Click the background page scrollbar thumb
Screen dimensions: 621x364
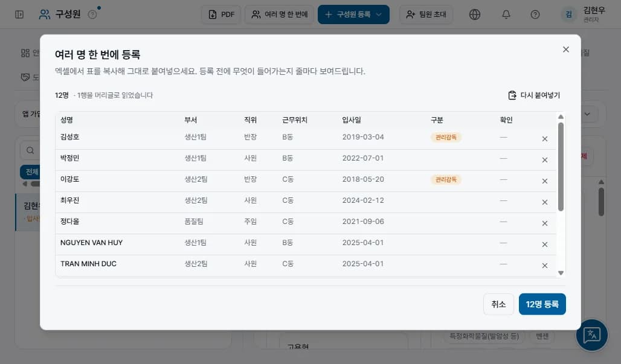point(601,202)
